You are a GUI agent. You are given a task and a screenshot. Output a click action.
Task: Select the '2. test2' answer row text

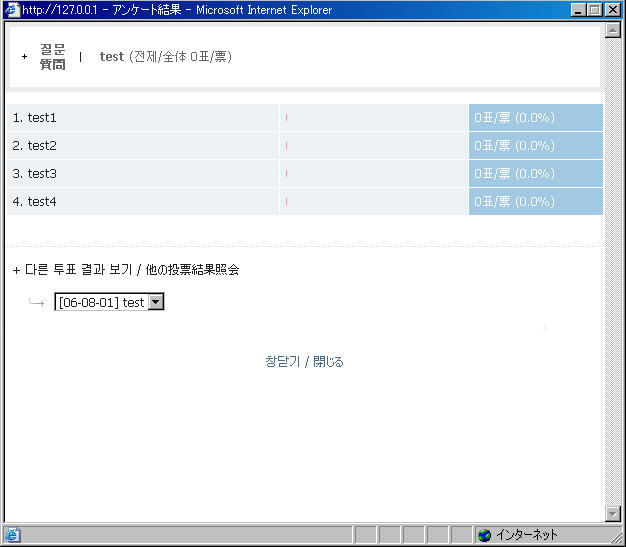click(x=34, y=146)
